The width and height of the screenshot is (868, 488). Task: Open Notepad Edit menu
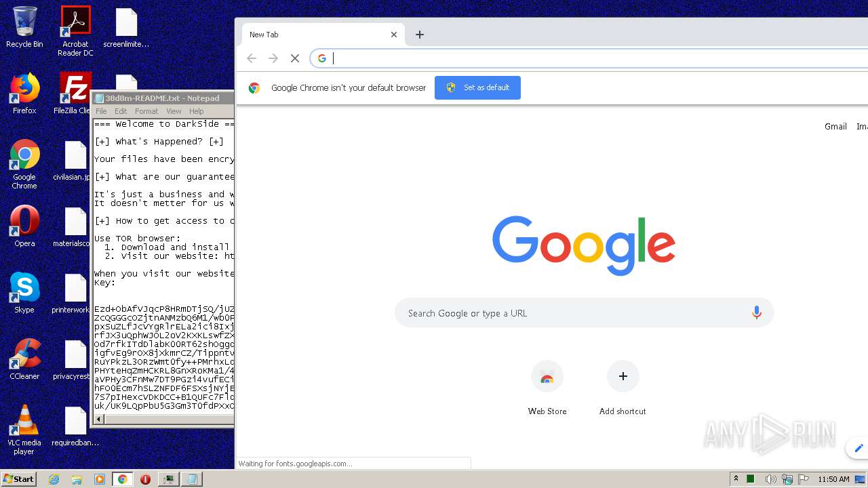pyautogui.click(x=121, y=111)
